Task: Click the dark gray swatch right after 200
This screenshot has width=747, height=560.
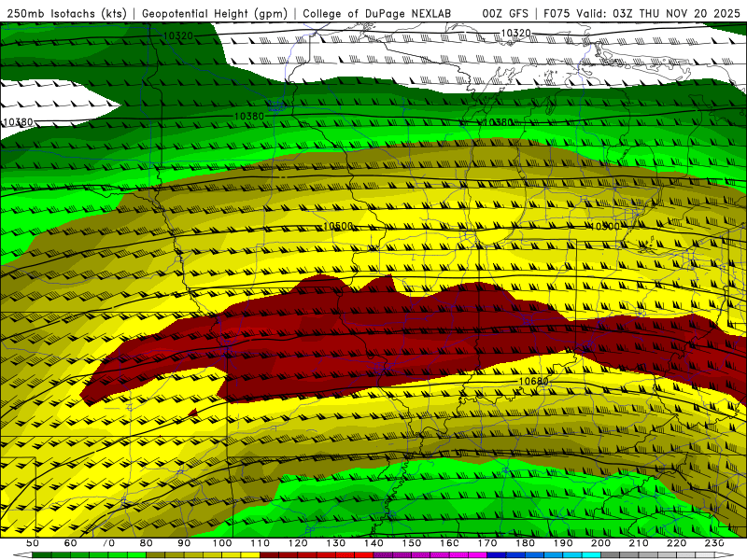Action: click(x=611, y=555)
